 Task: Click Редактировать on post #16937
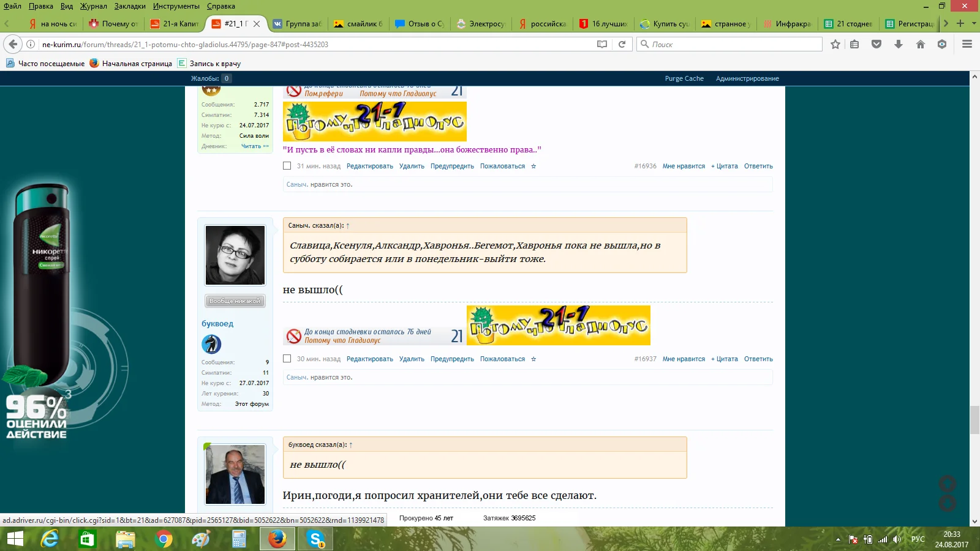click(x=370, y=359)
